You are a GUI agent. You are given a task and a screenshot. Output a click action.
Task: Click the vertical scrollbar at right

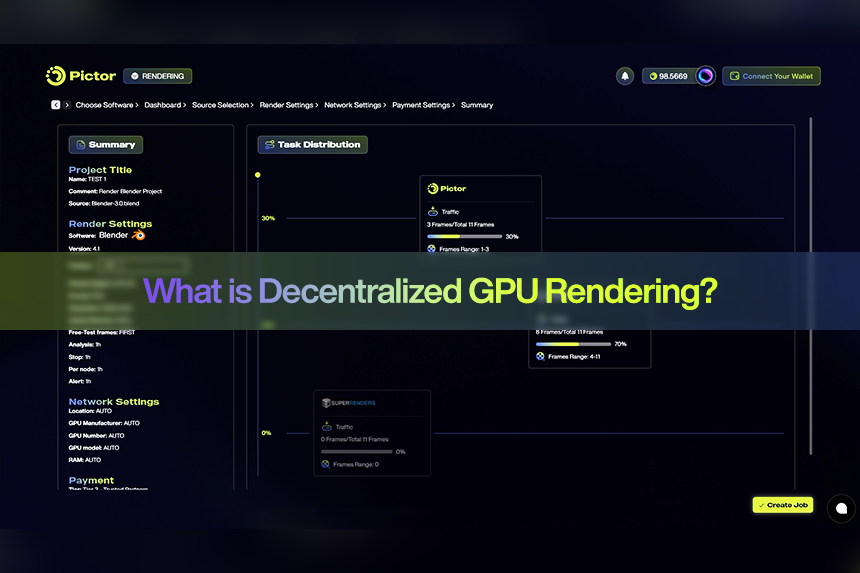(x=811, y=286)
